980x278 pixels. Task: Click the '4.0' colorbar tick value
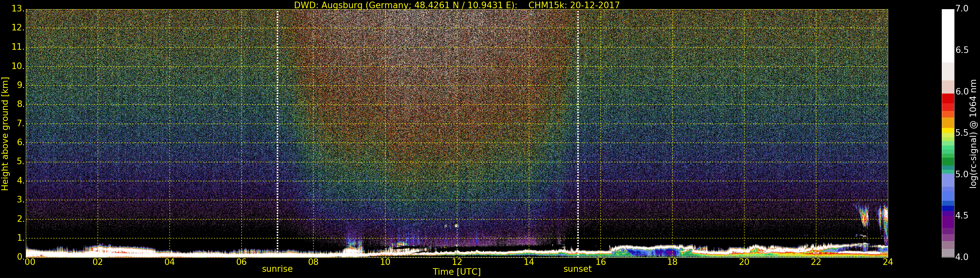[962, 257]
